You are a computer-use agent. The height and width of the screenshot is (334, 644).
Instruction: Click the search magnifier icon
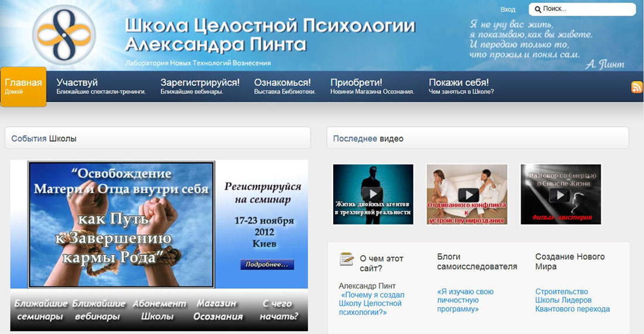[x=537, y=9]
